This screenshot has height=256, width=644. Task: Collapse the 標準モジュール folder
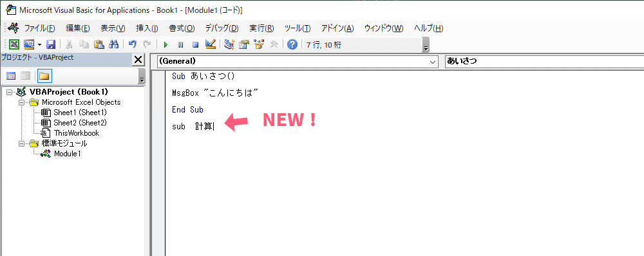[x=21, y=143]
